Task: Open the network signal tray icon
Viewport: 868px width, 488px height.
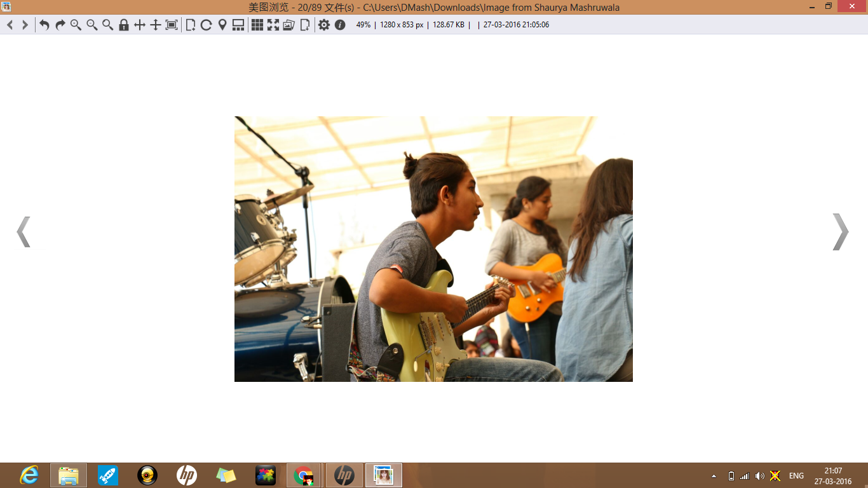Action: (745, 476)
